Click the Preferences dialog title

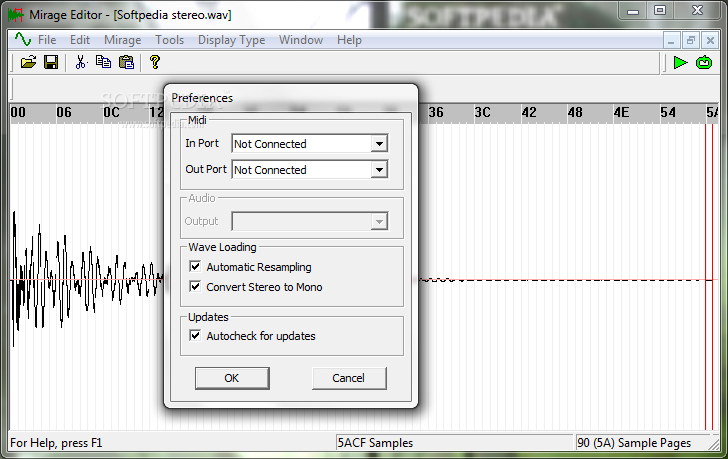point(202,98)
